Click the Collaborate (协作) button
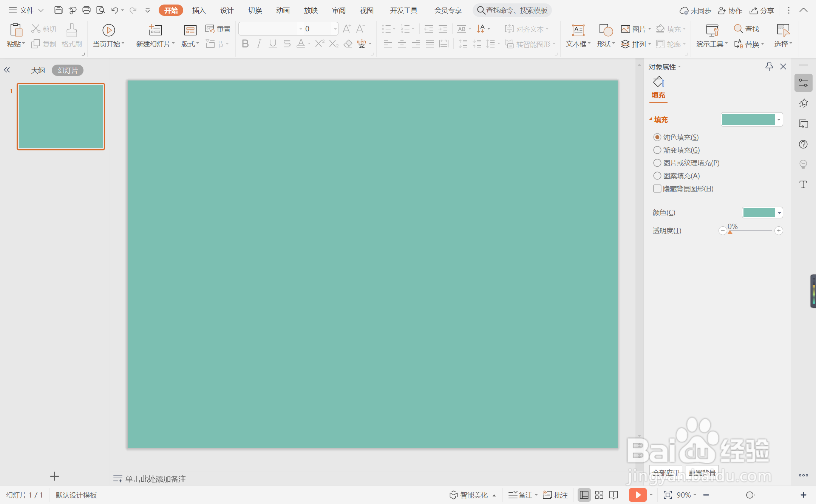This screenshot has width=816, height=504. point(730,11)
